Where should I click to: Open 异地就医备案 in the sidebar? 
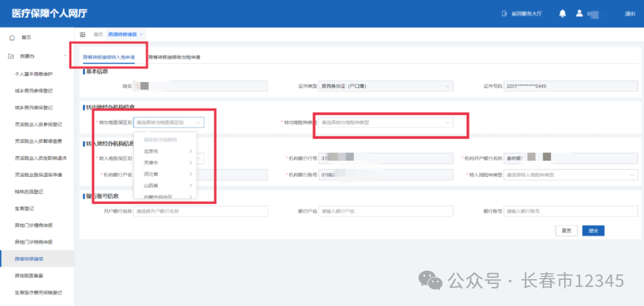(x=29, y=276)
